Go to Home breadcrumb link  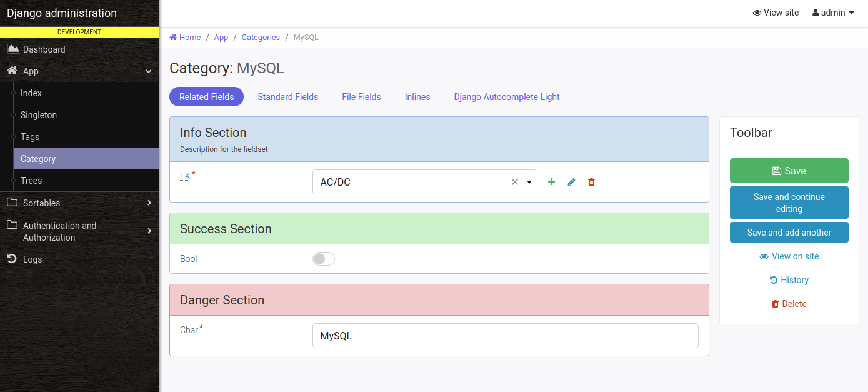[185, 38]
